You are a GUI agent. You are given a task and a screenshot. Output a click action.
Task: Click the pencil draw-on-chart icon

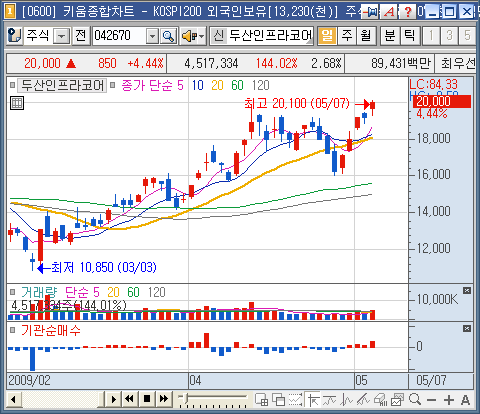(363, 399)
